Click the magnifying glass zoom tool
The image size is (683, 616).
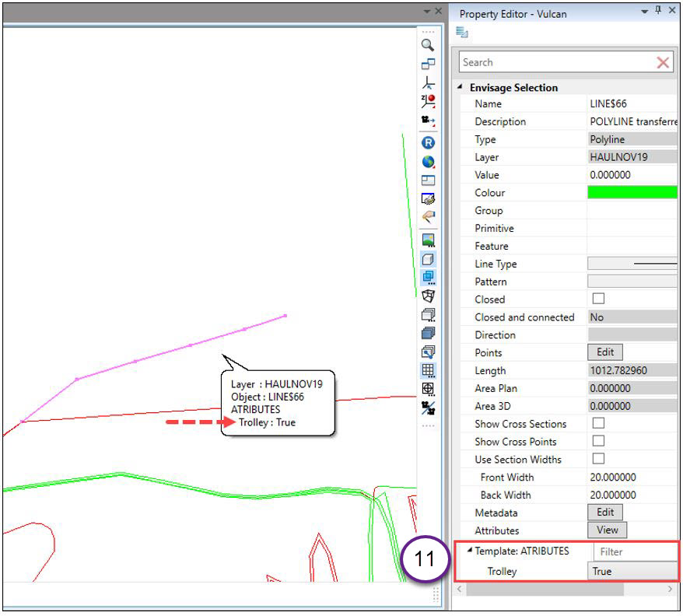(x=428, y=45)
